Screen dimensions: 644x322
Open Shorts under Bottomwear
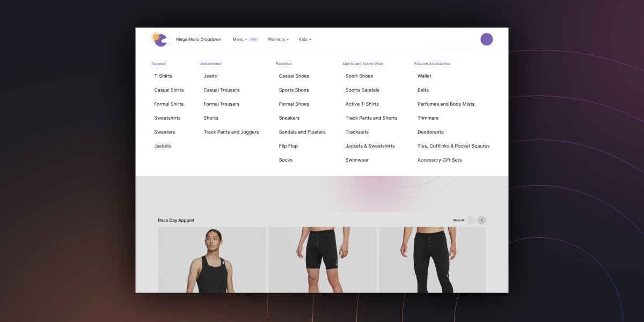pyautogui.click(x=211, y=118)
